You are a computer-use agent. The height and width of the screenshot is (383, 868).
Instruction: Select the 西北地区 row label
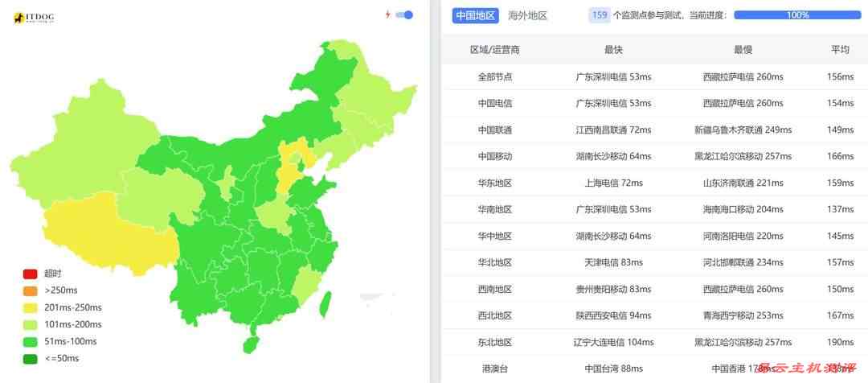495,315
